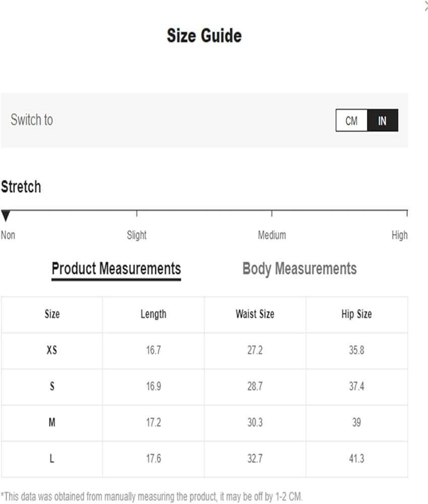The width and height of the screenshot is (428, 504).
Task: Select the S size row label
Action: 52,387
